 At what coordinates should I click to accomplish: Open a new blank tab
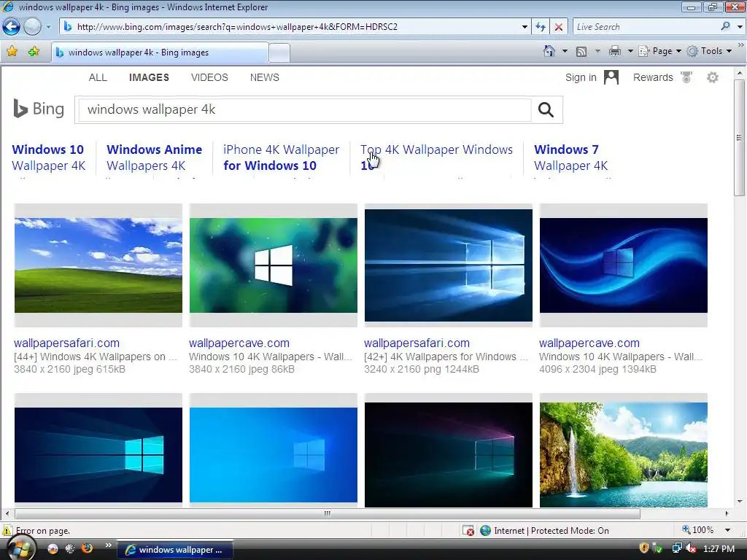pos(279,52)
